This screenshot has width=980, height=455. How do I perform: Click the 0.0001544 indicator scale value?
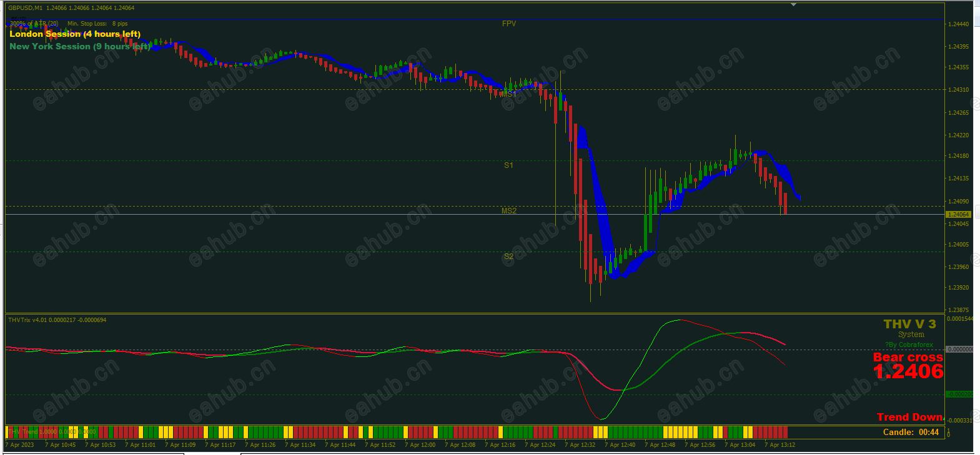[960, 319]
